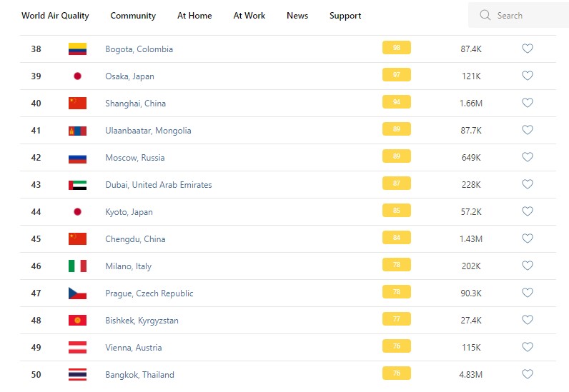This screenshot has height=392, width=569.
Task: Toggle favorite heart for Bangkok, Thailand
Action: coord(528,374)
